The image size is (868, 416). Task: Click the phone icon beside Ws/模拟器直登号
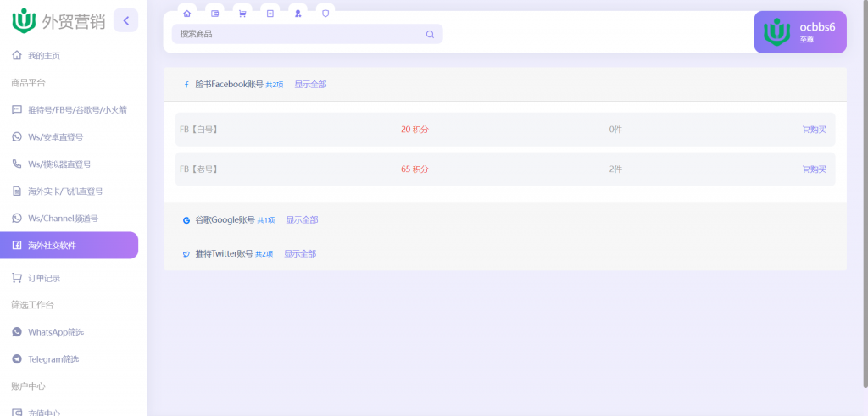coord(17,164)
